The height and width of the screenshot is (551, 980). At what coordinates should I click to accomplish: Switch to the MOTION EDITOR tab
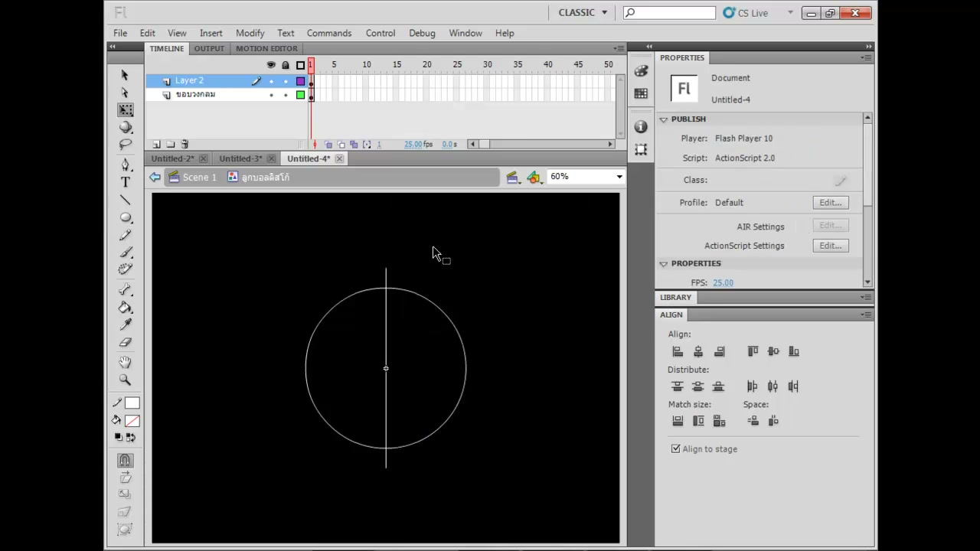tap(266, 48)
